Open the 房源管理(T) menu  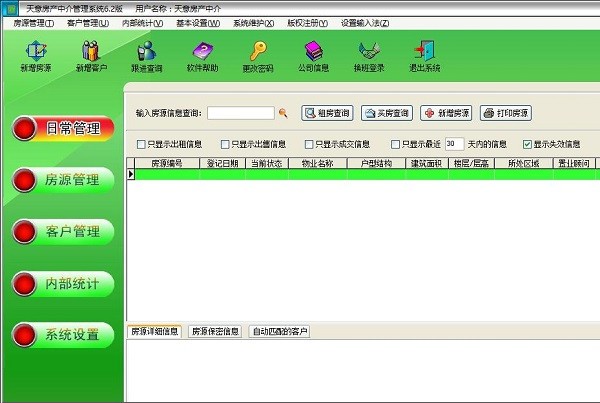click(33, 22)
